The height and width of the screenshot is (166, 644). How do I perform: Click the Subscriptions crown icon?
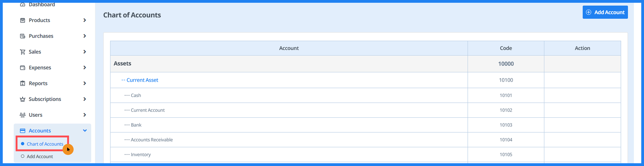23,99
